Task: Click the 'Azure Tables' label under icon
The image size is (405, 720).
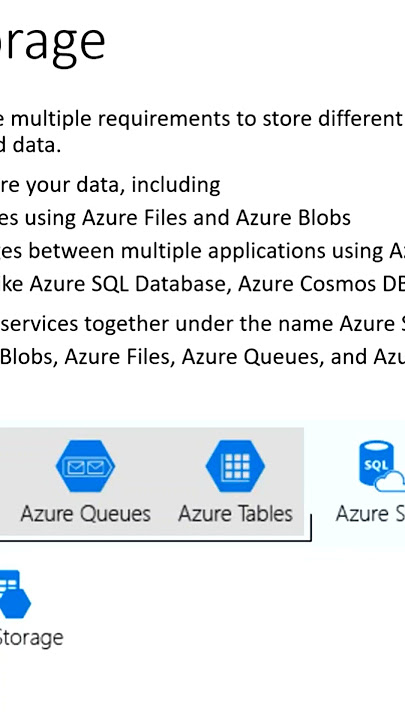Action: 235,514
